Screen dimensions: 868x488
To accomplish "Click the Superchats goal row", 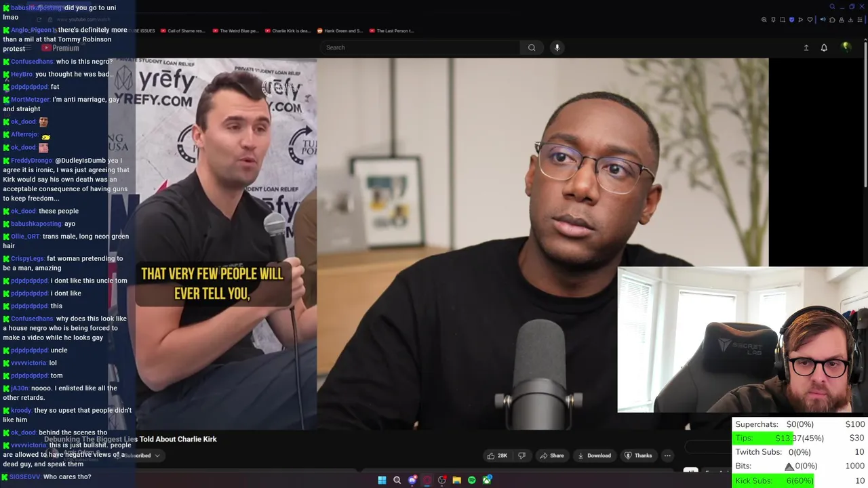I will tap(800, 424).
